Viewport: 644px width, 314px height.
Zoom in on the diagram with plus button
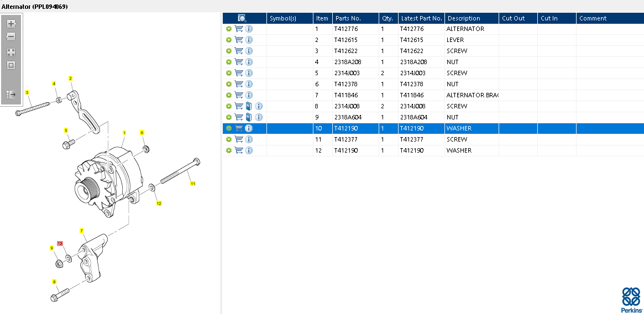click(11, 23)
